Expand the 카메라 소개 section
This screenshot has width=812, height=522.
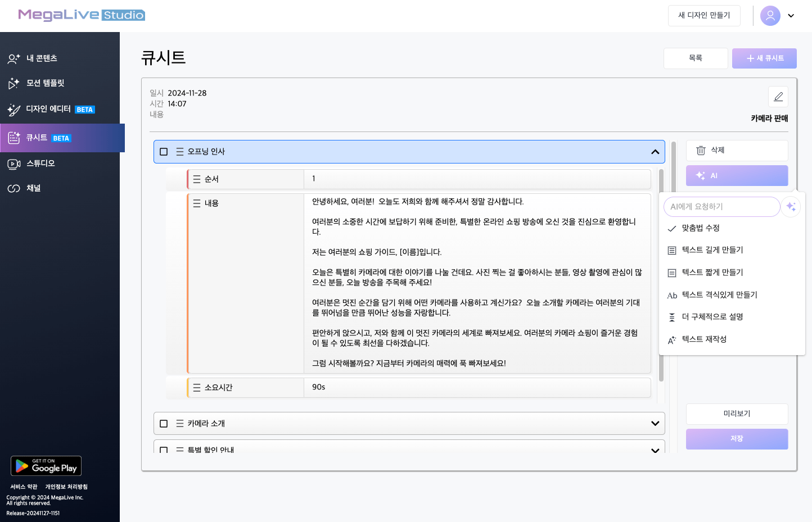click(x=655, y=424)
